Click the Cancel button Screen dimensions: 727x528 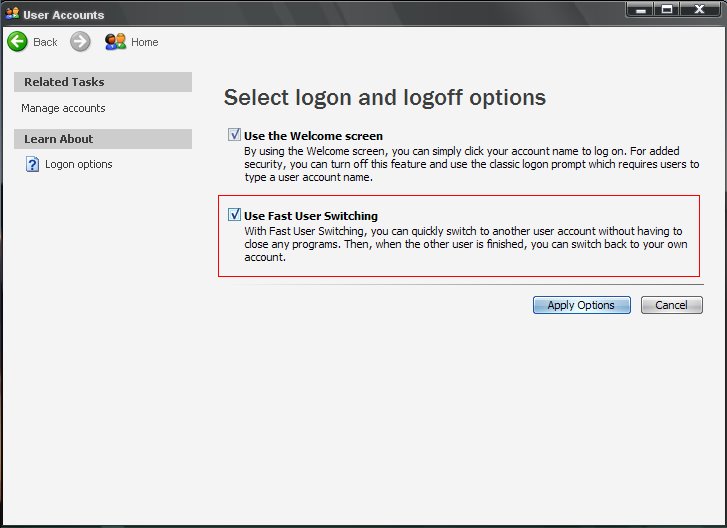[x=671, y=305]
